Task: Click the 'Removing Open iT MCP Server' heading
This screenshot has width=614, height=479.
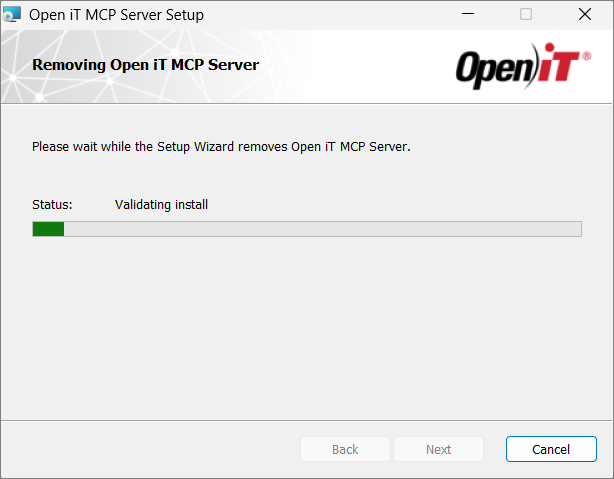Action: (145, 65)
